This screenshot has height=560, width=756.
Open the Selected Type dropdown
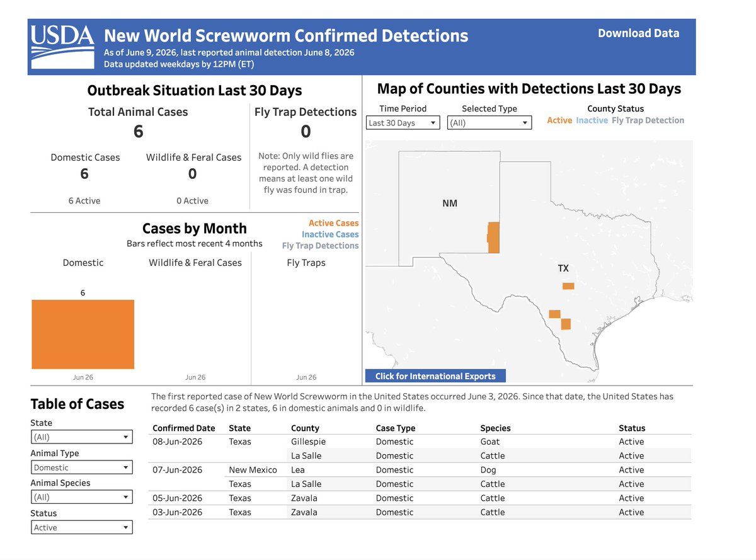(490, 123)
